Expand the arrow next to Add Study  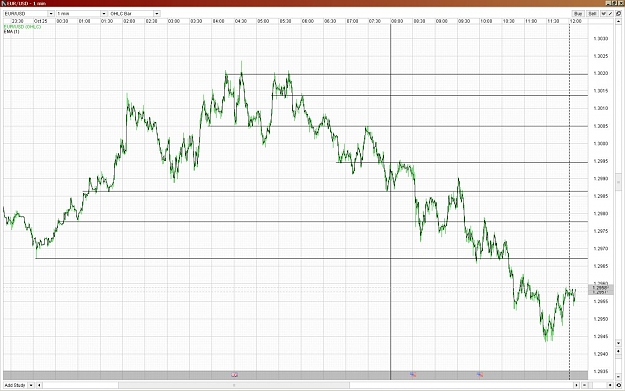(31, 385)
